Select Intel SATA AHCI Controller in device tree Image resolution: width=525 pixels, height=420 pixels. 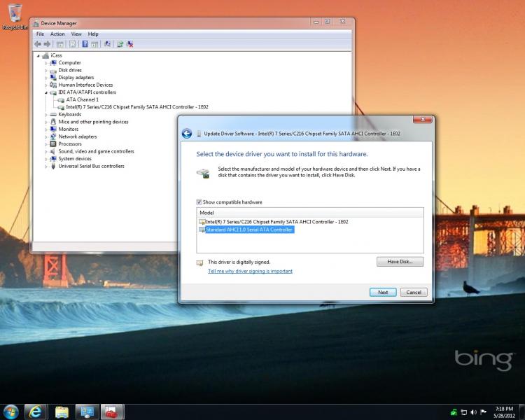[x=137, y=107]
